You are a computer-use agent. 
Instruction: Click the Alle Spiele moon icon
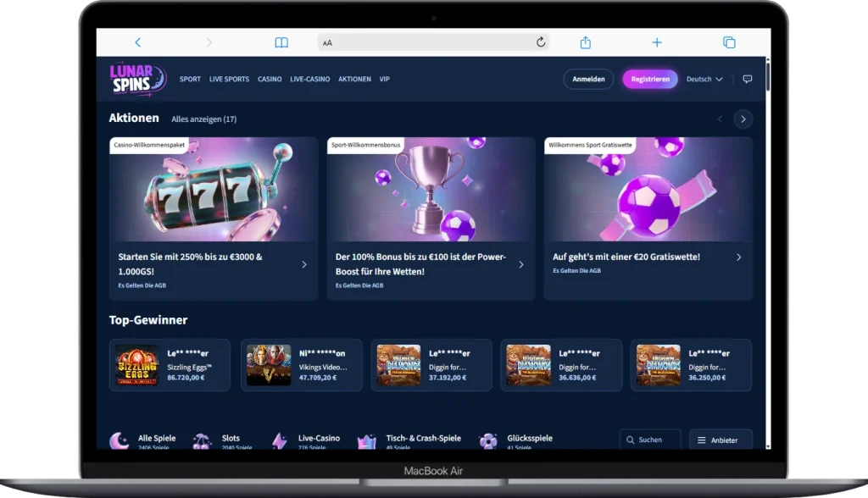119,440
